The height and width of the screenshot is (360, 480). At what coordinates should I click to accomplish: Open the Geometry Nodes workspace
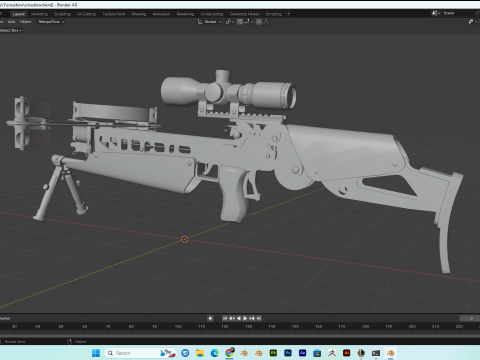click(244, 14)
